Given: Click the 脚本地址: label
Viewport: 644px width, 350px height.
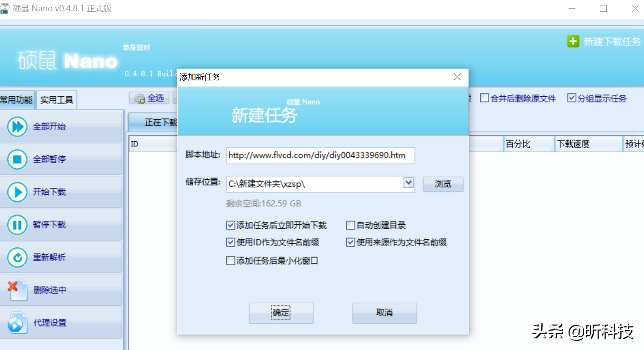Looking at the screenshot, I should [x=203, y=155].
